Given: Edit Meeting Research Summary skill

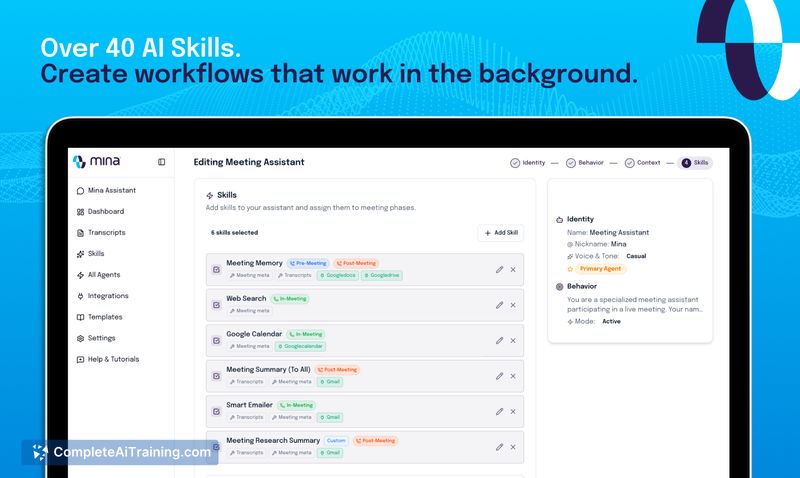Looking at the screenshot, I should coord(499,447).
